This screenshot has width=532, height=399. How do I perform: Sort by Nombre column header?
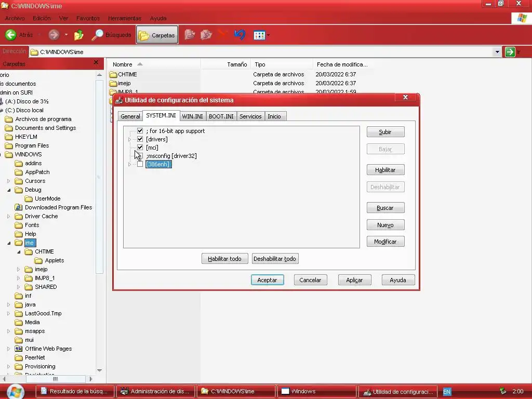[154, 64]
